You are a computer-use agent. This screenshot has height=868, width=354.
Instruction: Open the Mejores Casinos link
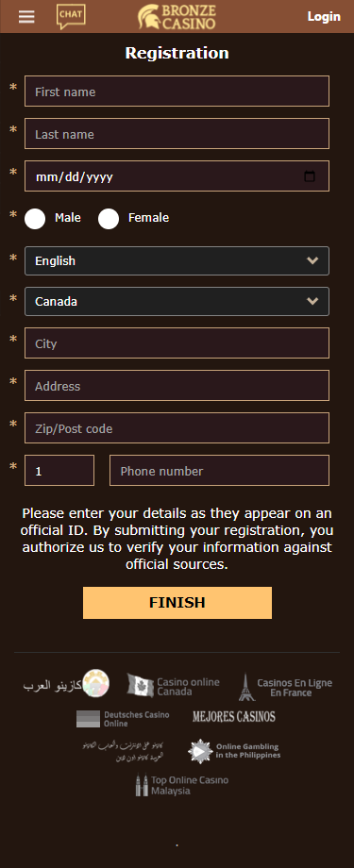(234, 716)
